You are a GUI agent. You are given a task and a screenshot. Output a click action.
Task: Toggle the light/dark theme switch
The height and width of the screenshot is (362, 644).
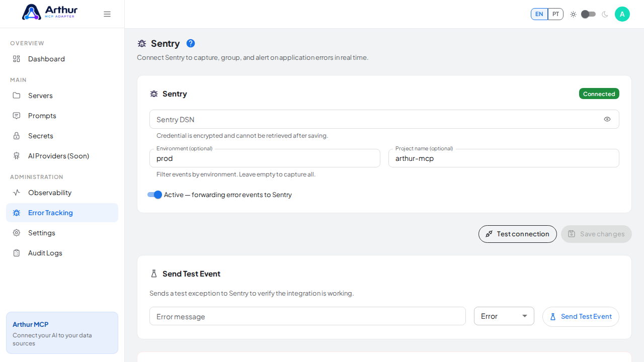point(588,14)
